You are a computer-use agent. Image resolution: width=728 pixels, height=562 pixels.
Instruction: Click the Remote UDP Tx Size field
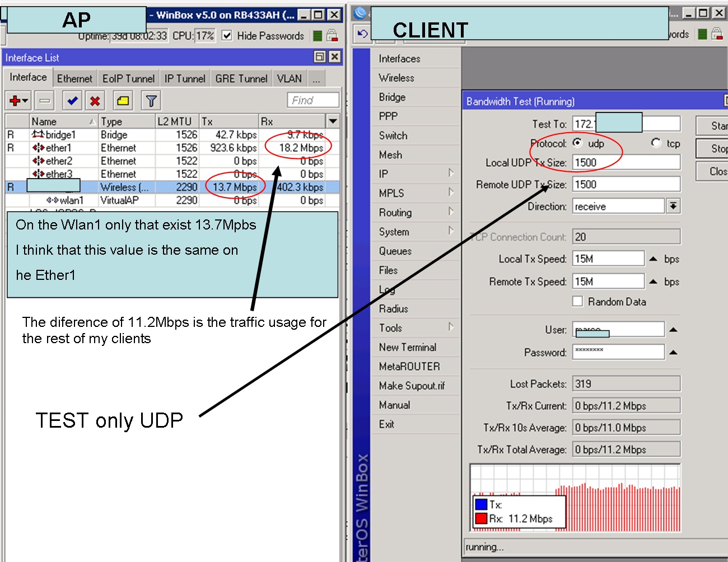[x=626, y=184]
